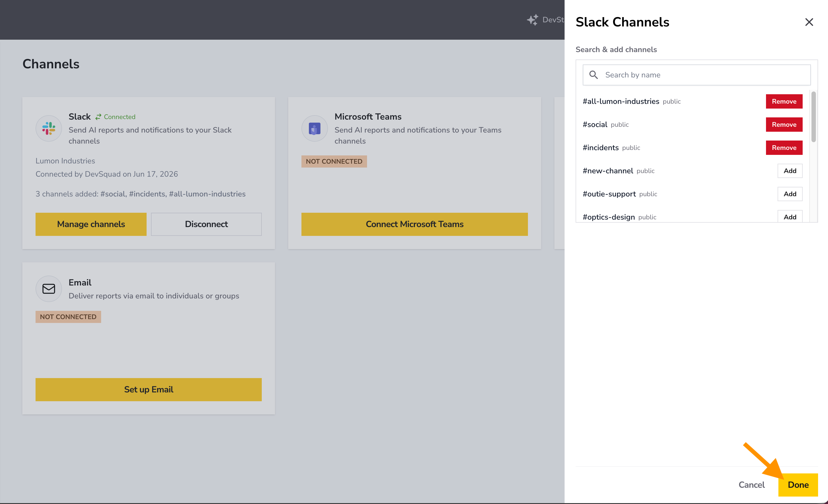Click the #incidents channel name
Screen dimensions: 828x504
point(600,148)
